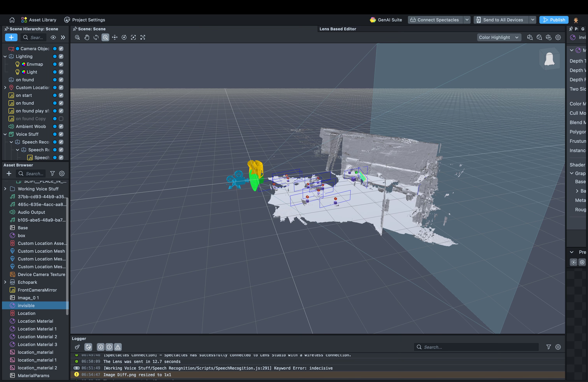Expand the Custom Location tree item

5,88
